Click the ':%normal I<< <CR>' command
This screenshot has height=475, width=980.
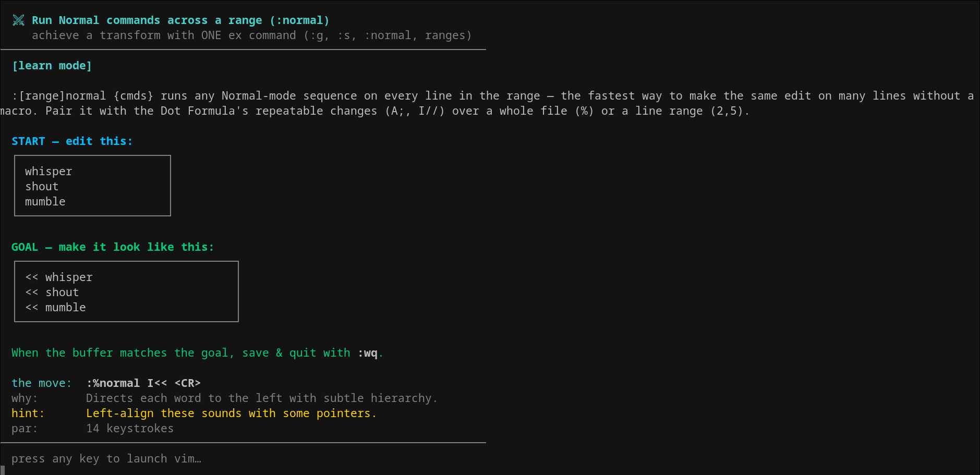(143, 383)
